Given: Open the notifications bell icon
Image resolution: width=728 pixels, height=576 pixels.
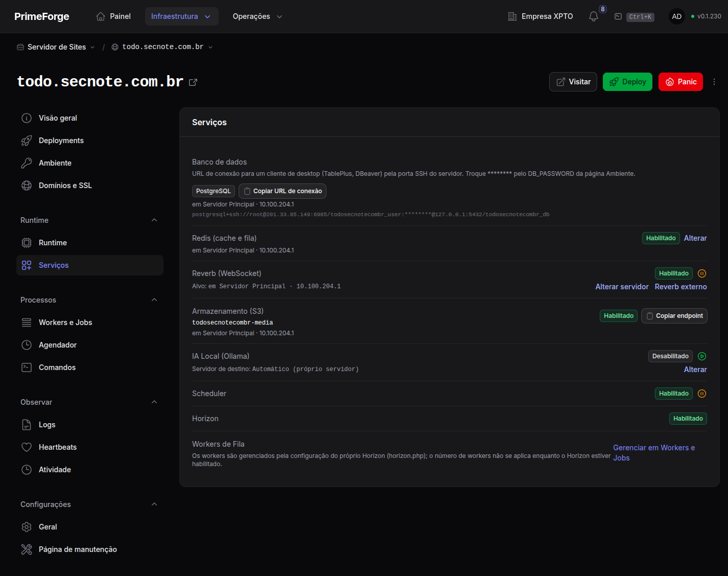Looking at the screenshot, I should click(x=593, y=16).
